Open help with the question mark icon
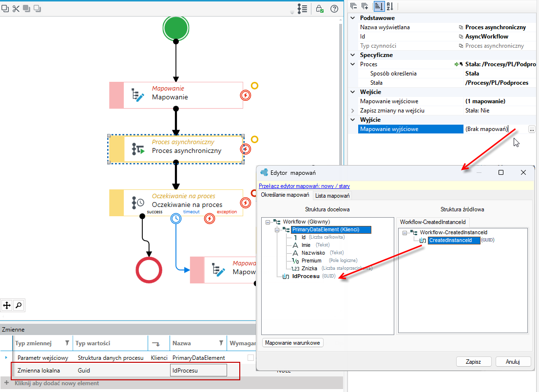The height and width of the screenshot is (392, 539). point(334,9)
